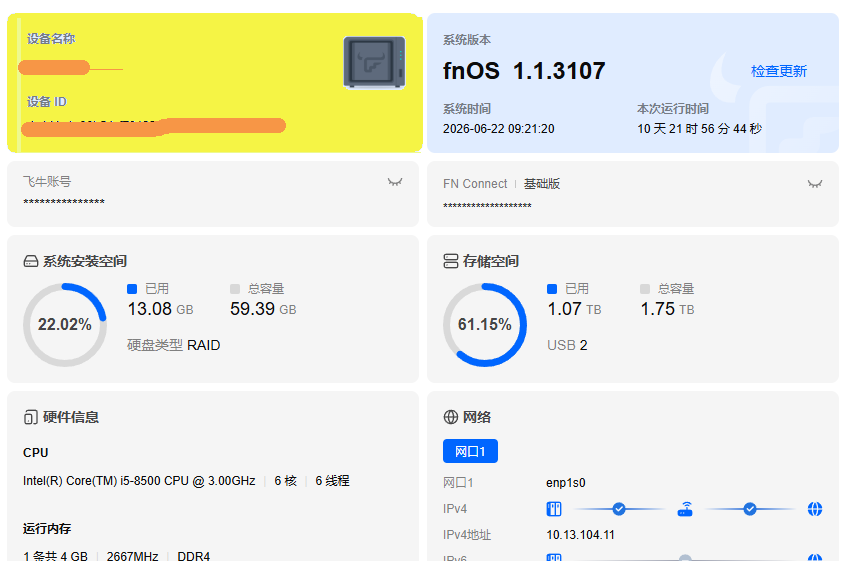Click the 已用 blue legend square in 存储空间
The image size is (849, 572).
552,289
